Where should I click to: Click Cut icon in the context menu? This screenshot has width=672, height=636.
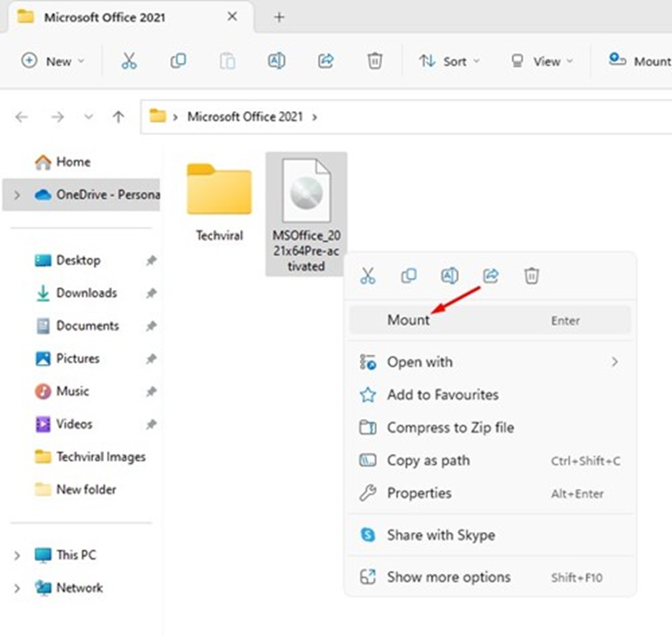point(367,275)
